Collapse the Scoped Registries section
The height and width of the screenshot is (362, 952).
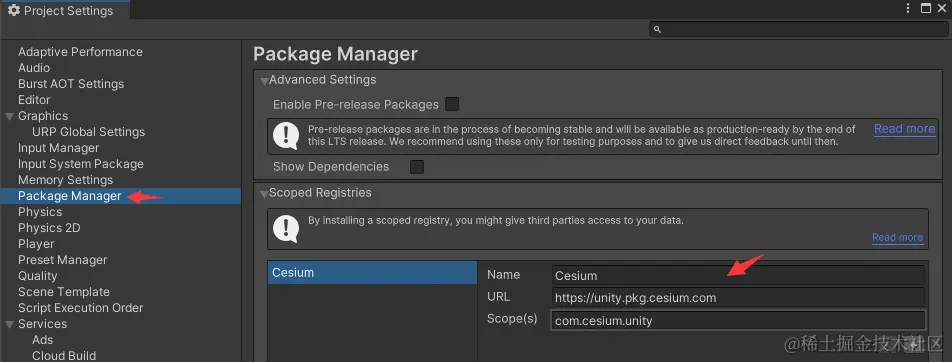coord(264,194)
